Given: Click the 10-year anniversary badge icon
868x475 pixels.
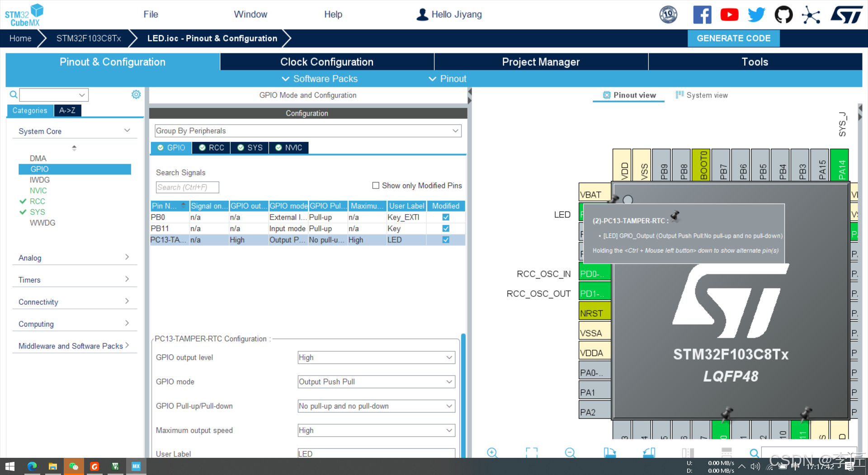Looking at the screenshot, I should coord(668,14).
